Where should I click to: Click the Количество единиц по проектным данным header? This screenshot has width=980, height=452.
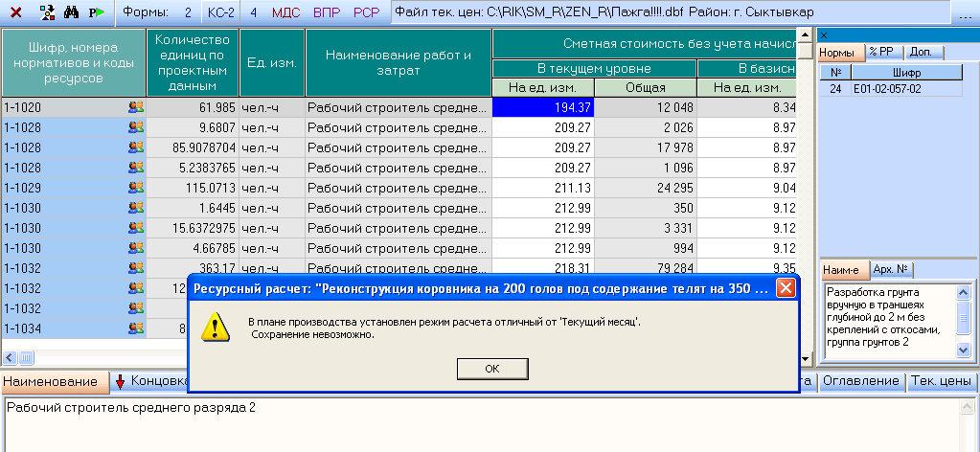[x=192, y=62]
